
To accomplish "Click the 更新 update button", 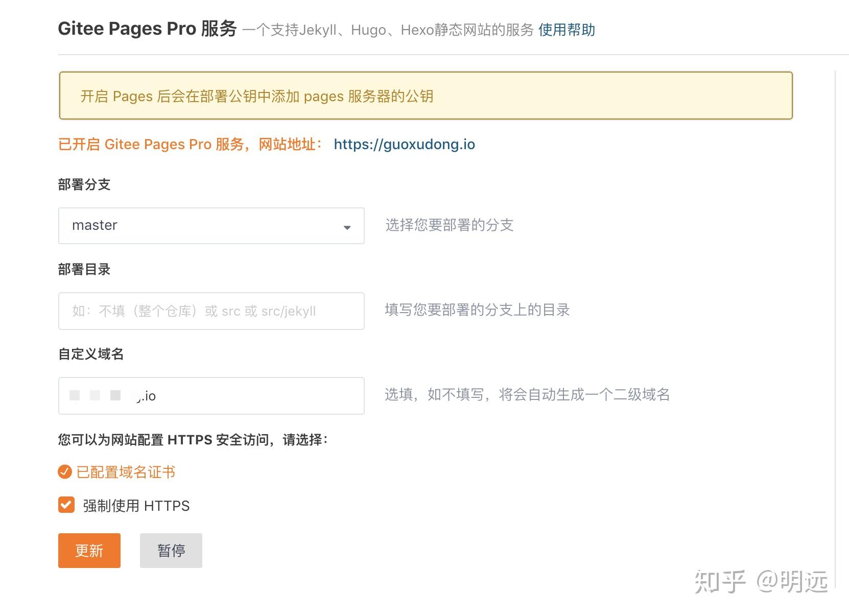I will point(89,551).
